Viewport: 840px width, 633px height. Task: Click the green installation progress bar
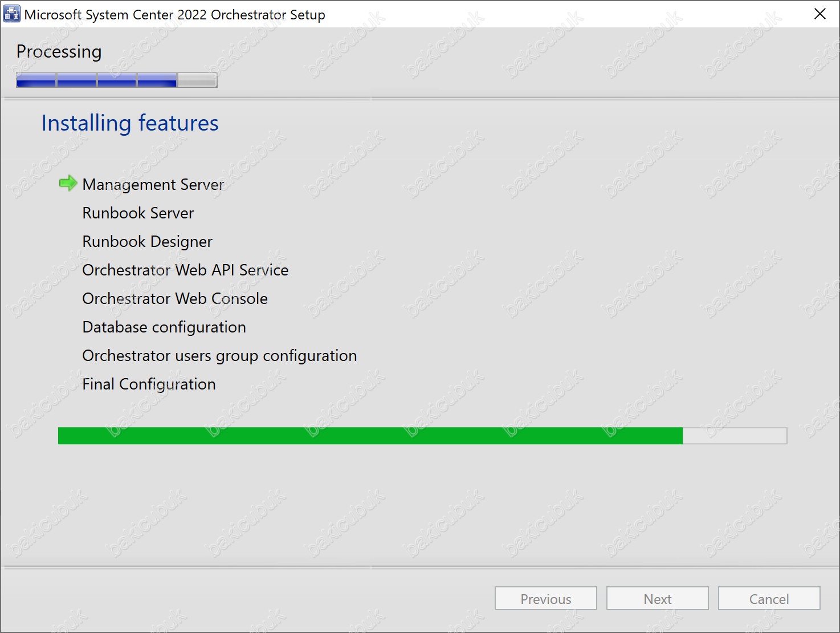[x=422, y=436]
